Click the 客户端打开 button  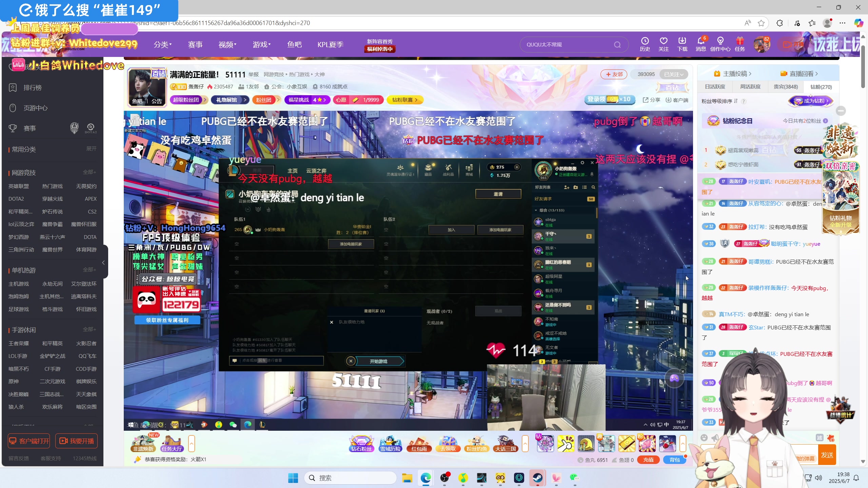click(29, 441)
